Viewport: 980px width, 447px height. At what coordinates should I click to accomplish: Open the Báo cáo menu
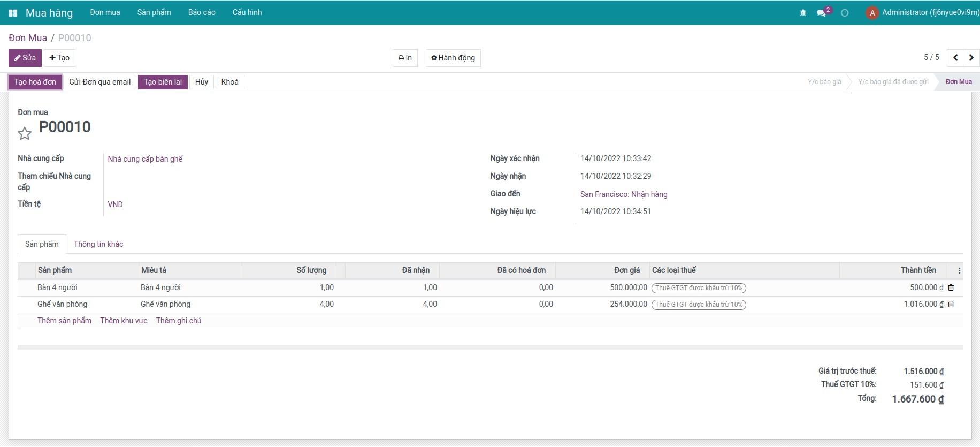click(x=202, y=12)
